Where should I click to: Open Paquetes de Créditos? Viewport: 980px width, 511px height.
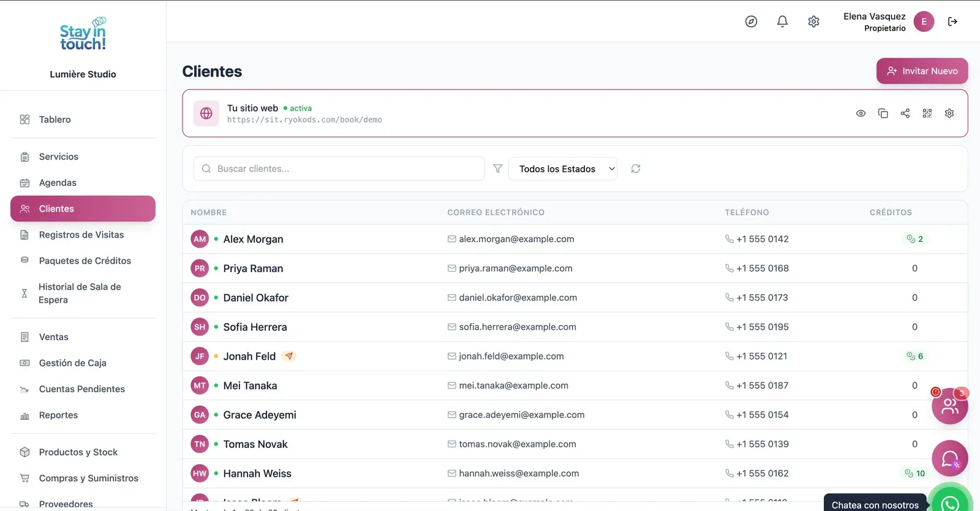[83, 261]
